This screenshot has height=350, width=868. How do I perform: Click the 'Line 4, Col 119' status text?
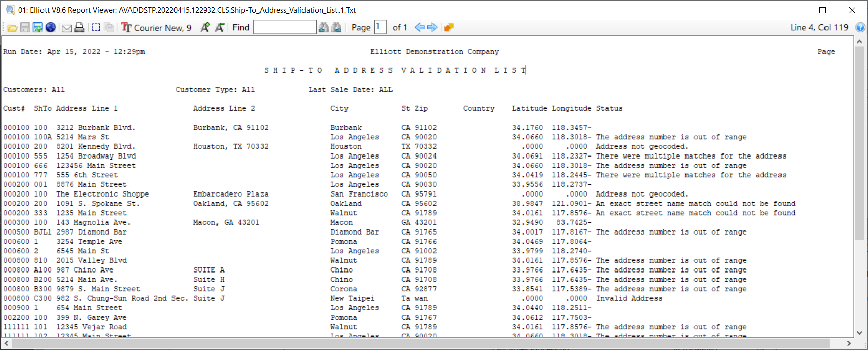click(x=819, y=27)
